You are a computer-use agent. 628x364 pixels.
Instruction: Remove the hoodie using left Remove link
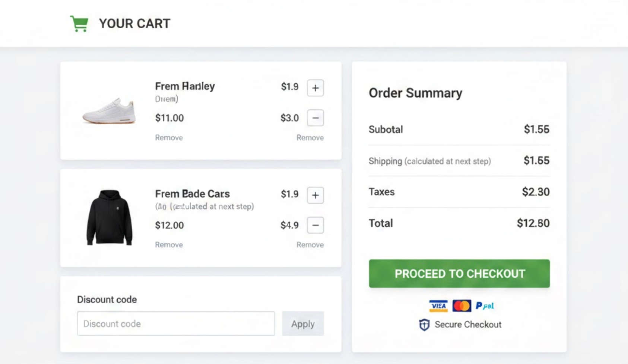pyautogui.click(x=169, y=245)
